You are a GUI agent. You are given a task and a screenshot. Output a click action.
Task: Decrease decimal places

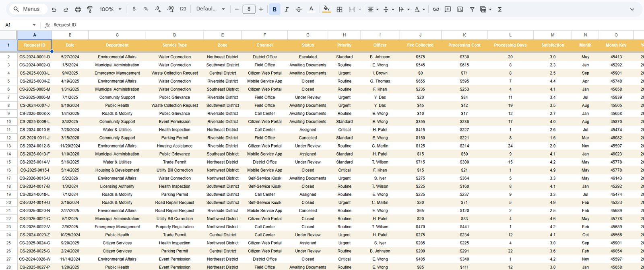158,9
